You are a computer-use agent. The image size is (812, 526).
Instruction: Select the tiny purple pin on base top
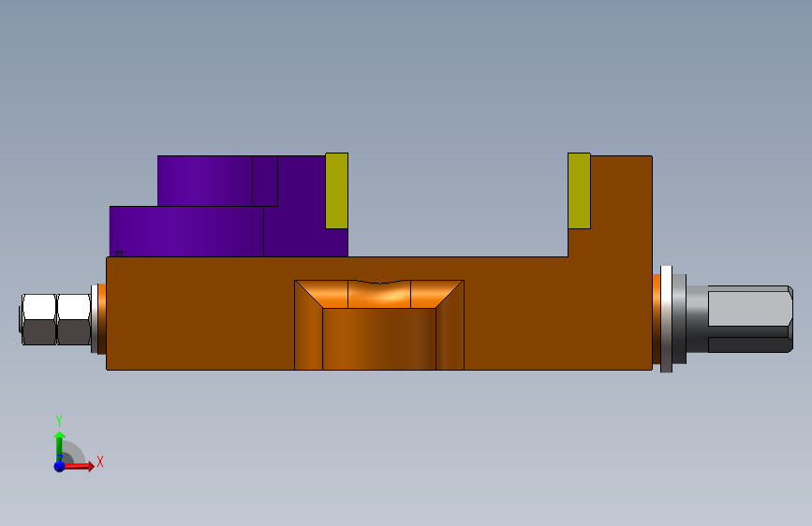(x=119, y=254)
